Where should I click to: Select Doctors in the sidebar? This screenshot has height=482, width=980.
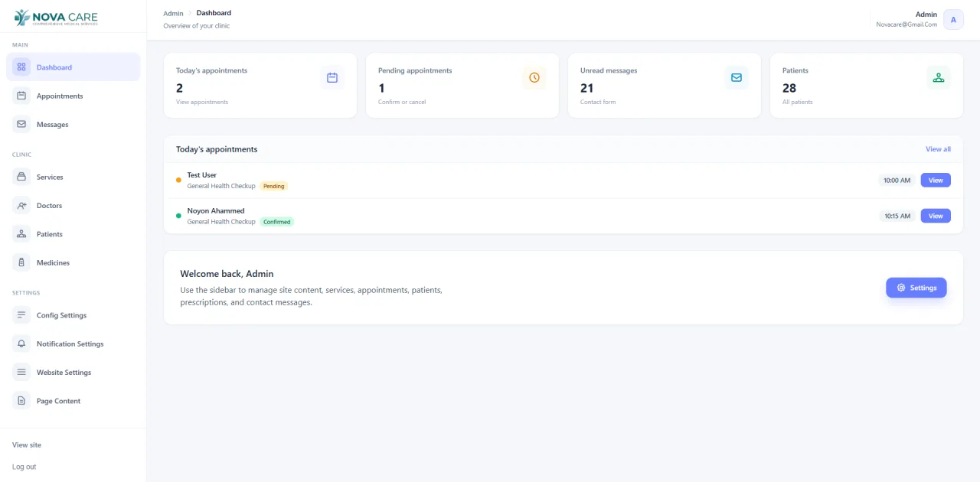pos(49,206)
